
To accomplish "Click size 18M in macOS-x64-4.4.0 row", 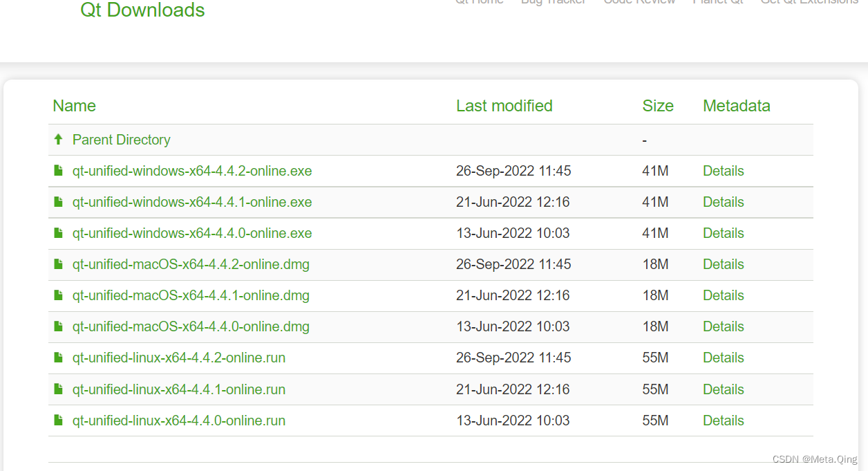I will (655, 326).
